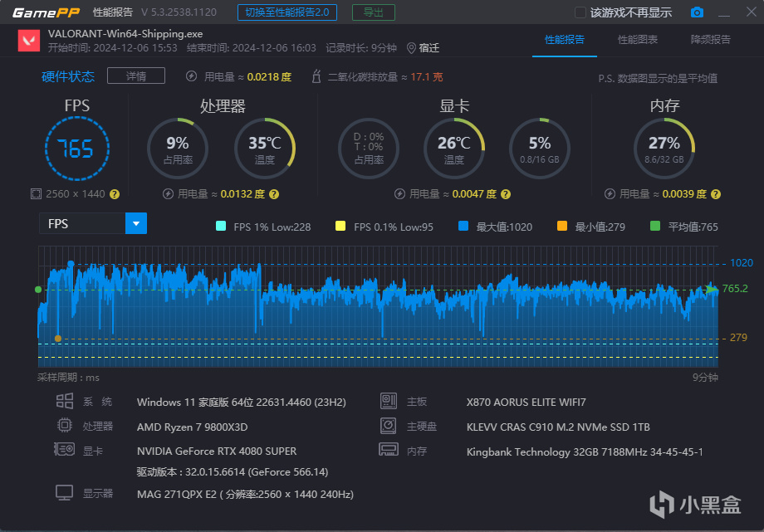Click the memory power lightning icon

pos(610,194)
